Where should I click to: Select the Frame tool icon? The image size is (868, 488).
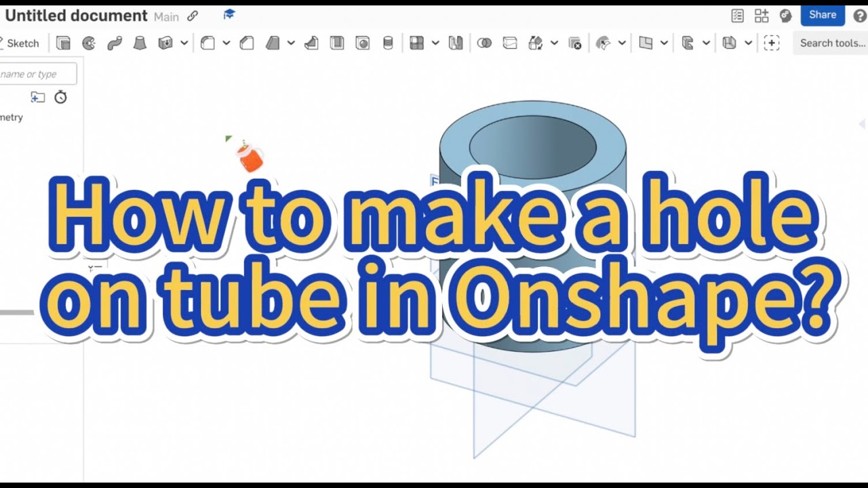(688, 43)
